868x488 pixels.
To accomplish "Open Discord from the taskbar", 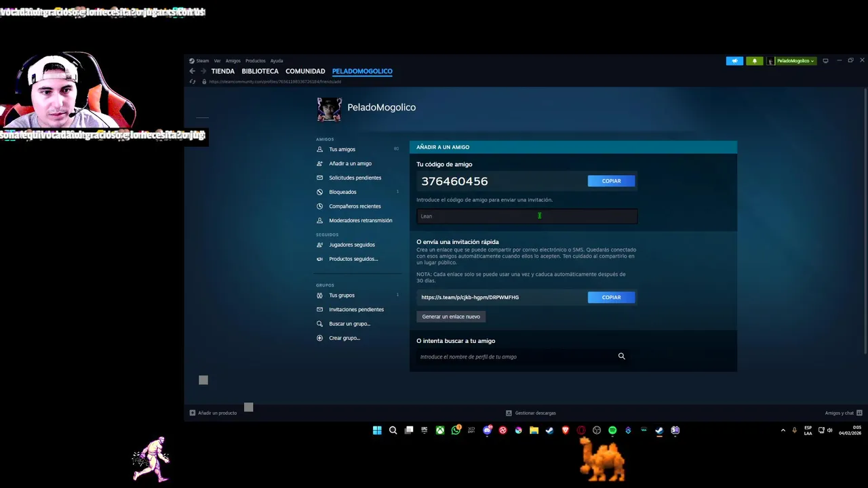I will pos(487,430).
